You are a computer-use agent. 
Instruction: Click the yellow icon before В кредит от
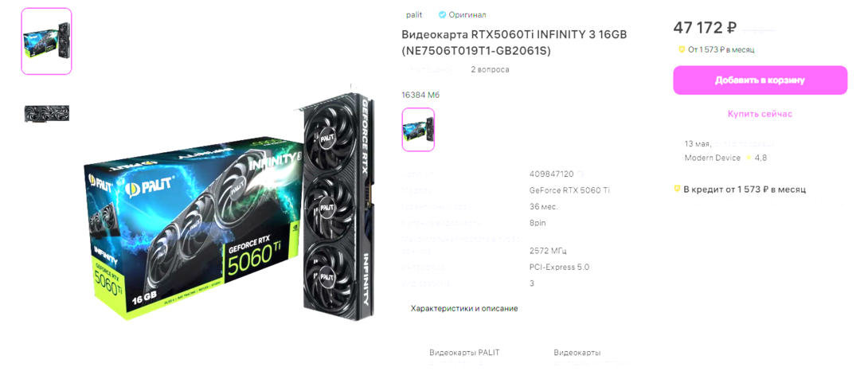(677, 189)
